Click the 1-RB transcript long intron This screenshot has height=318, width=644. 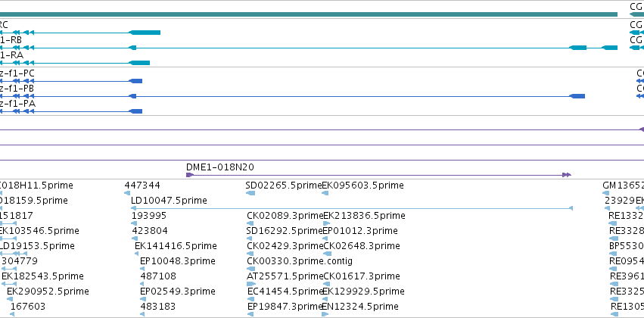tap(353, 48)
